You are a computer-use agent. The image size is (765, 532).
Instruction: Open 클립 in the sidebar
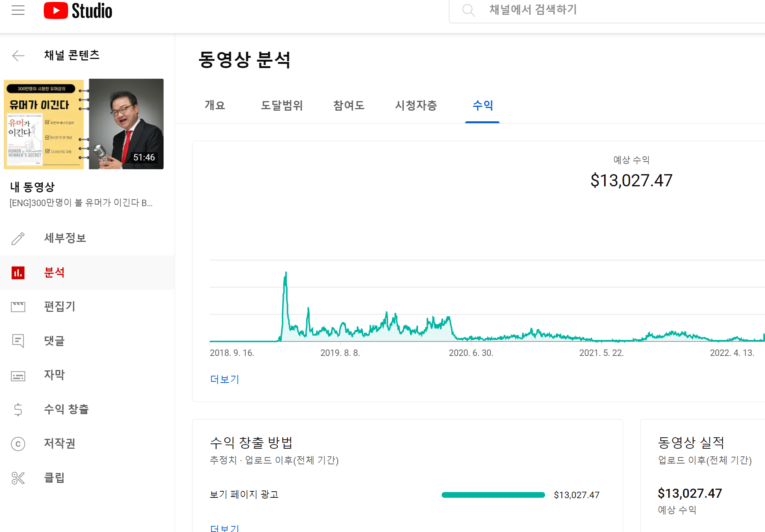coord(87,478)
